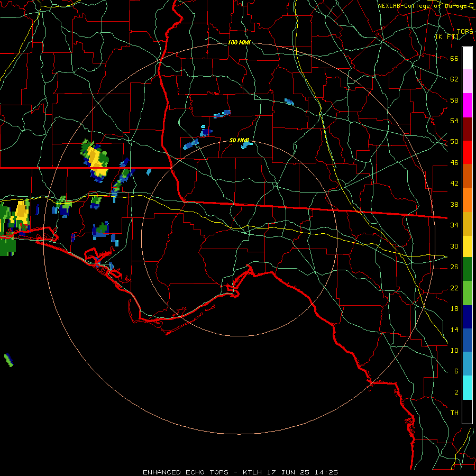Click the 26 legend value
476x476 pixels.
click(454, 267)
